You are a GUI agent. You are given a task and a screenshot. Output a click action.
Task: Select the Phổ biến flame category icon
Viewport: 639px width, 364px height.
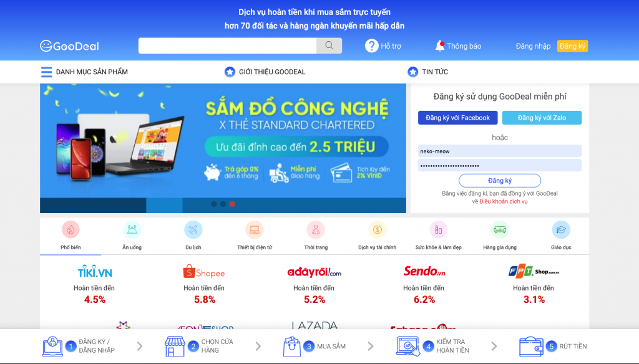(x=71, y=229)
